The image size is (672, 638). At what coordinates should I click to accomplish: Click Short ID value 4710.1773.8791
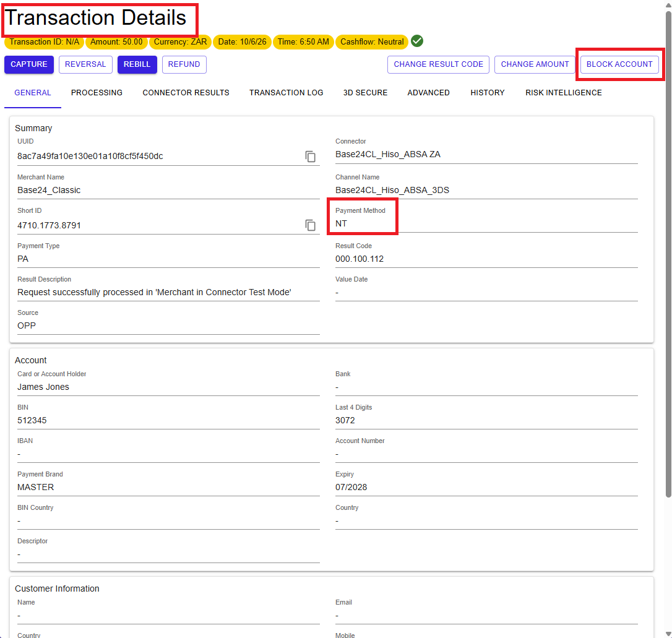49,225
